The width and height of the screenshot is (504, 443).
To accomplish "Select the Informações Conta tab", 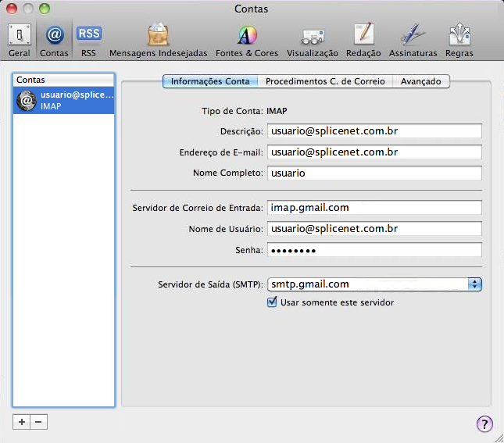I will (x=210, y=81).
